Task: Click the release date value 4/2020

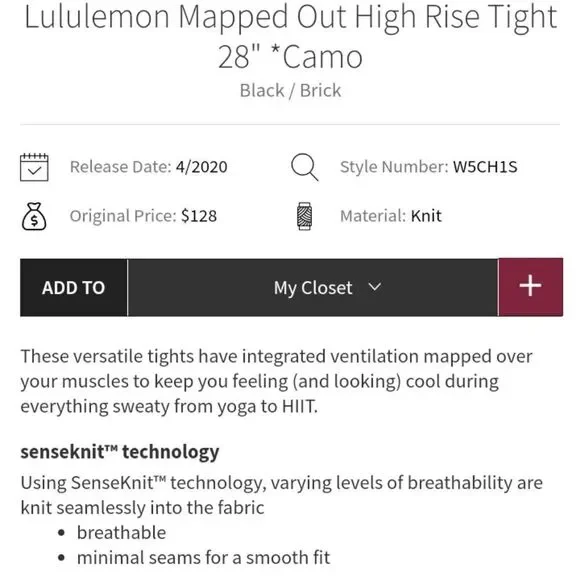Action: [202, 167]
